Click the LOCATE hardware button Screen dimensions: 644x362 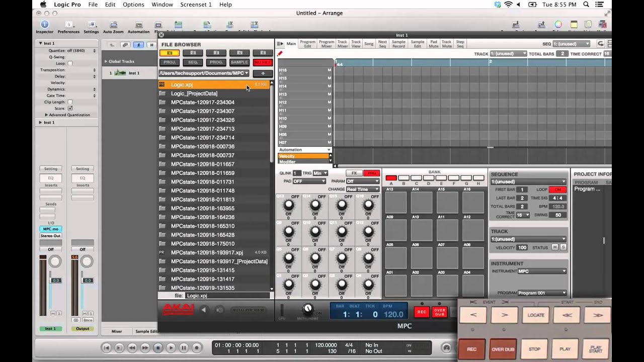click(535, 315)
